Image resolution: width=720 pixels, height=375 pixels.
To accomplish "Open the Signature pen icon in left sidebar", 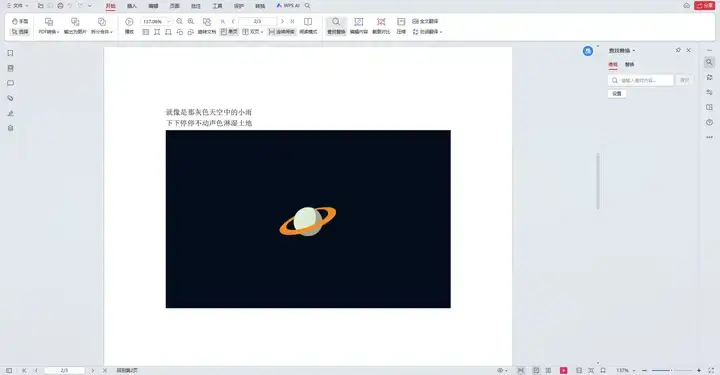I will [x=10, y=113].
